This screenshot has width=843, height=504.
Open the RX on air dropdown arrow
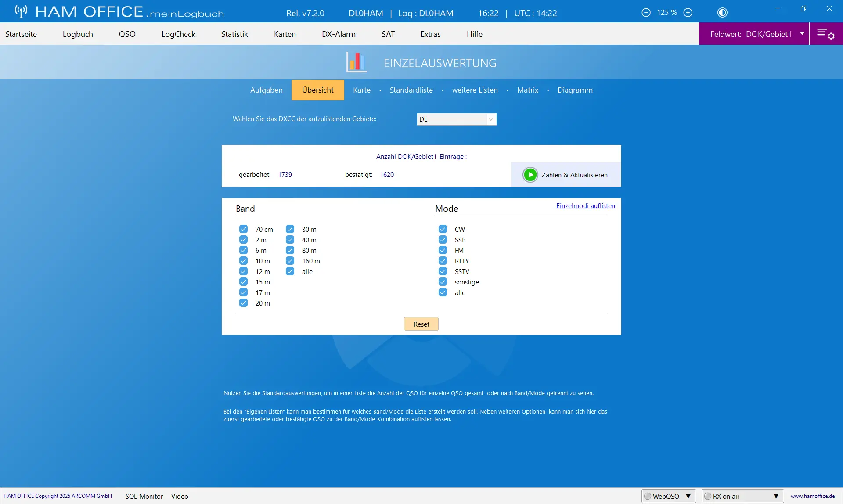776,496
